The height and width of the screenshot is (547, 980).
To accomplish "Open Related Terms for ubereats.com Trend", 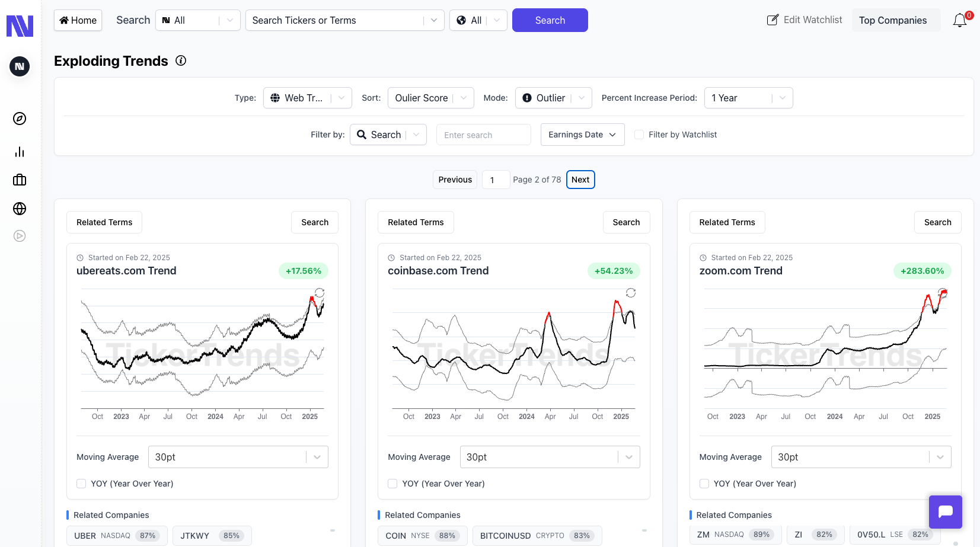I will [104, 222].
